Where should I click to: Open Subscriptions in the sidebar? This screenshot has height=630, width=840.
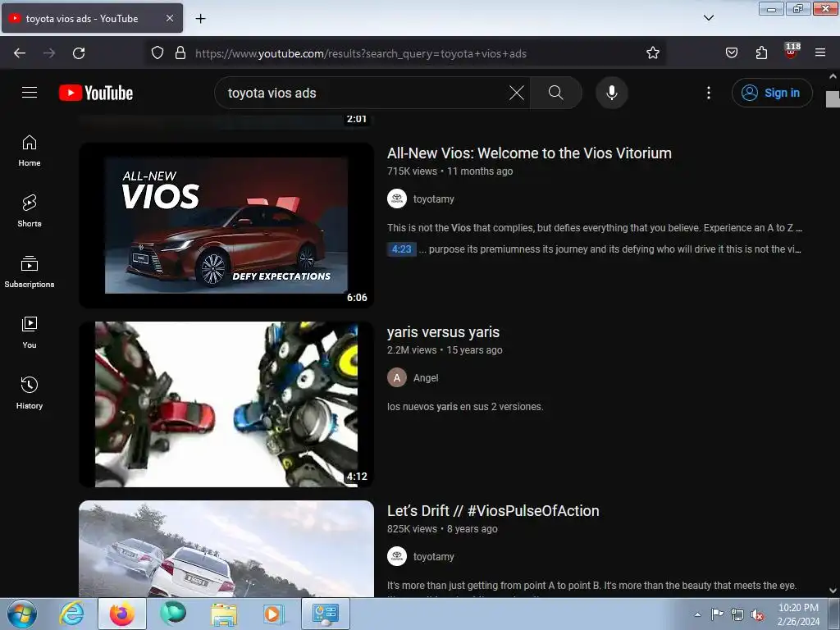(30, 272)
